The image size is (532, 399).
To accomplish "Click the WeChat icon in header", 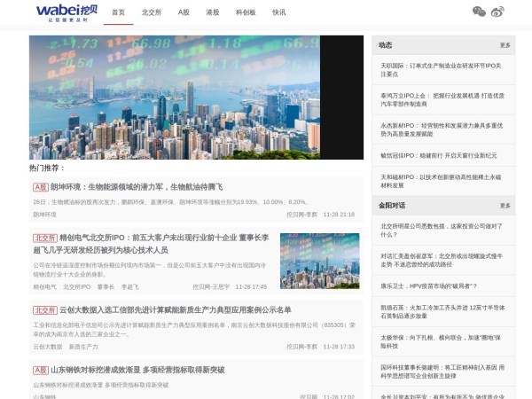I will [x=479, y=12].
